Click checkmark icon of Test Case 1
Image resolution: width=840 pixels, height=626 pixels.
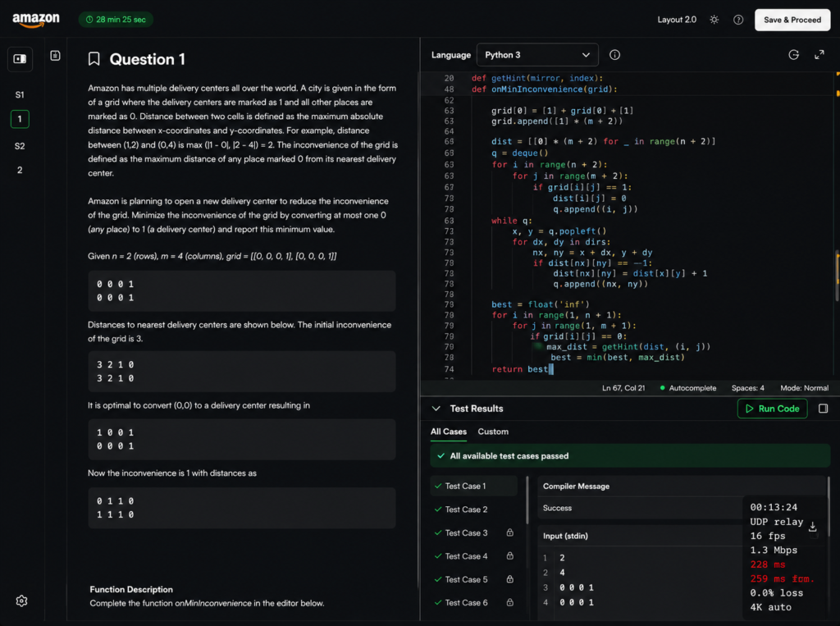(x=438, y=487)
